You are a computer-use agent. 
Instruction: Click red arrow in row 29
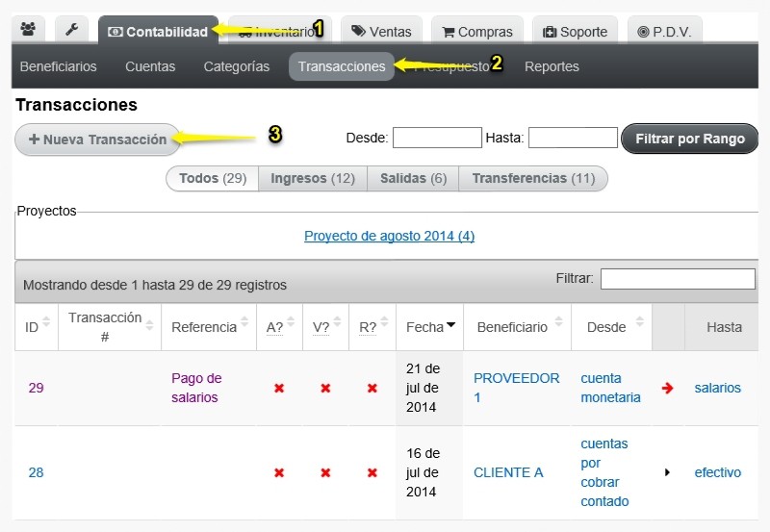667,389
